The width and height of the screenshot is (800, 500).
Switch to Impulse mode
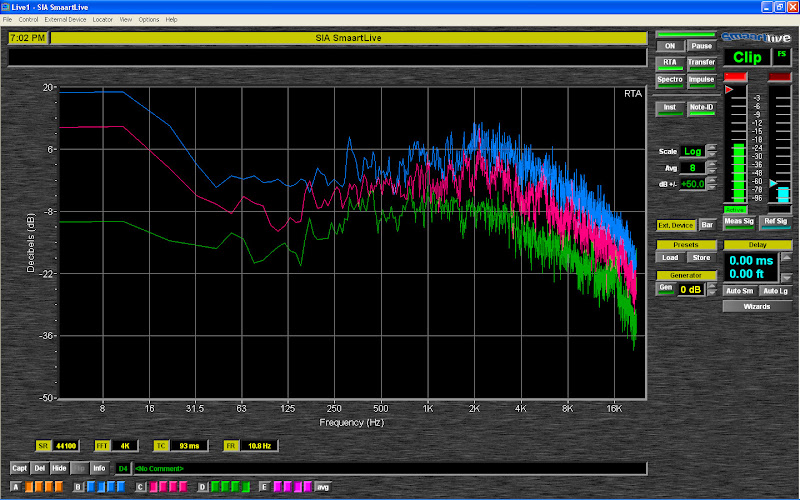(702, 81)
